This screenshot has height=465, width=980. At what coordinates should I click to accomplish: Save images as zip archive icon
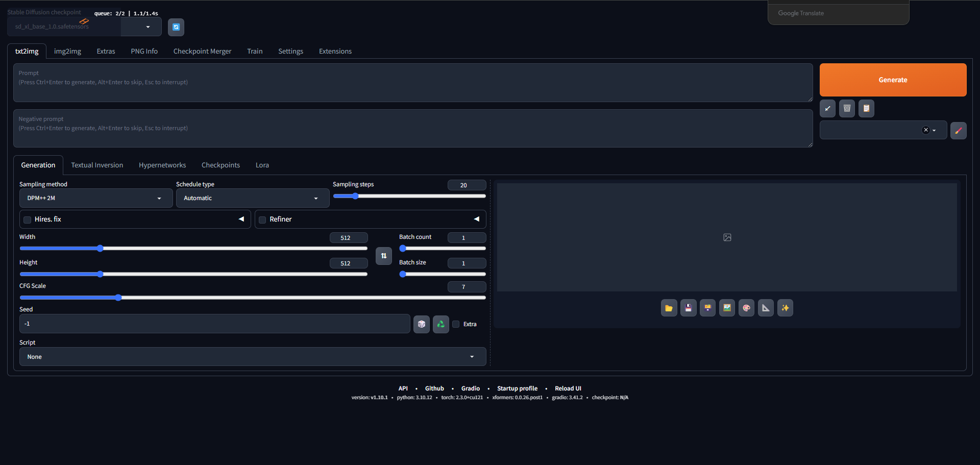tap(707, 308)
